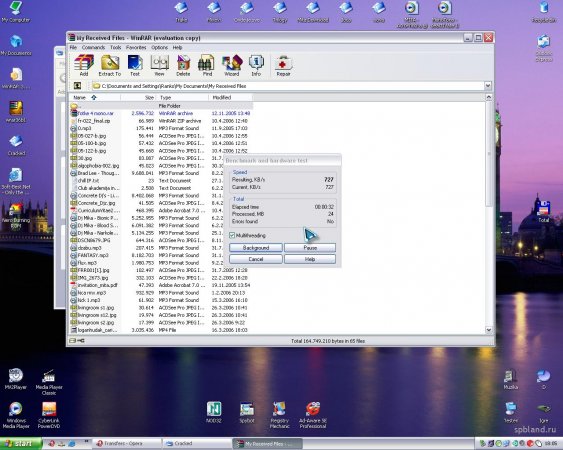Switch to Cracked taskbar button
The image size is (563, 450).
click(197, 444)
